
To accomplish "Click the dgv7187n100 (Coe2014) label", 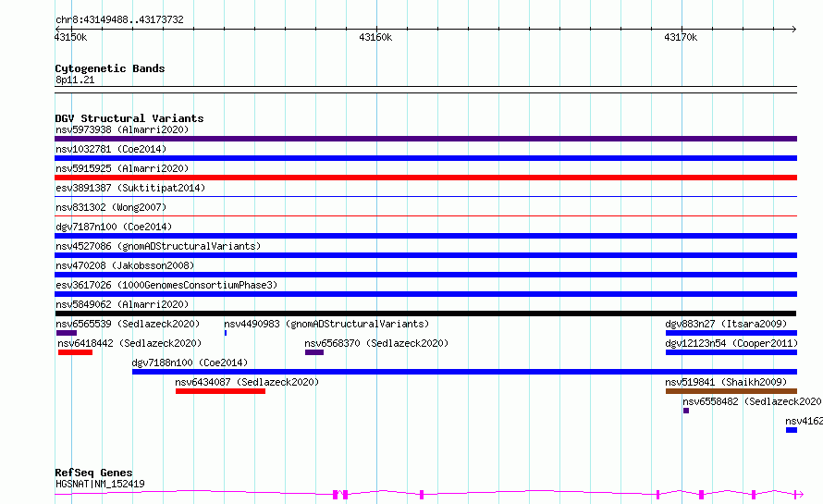I will tap(114, 227).
